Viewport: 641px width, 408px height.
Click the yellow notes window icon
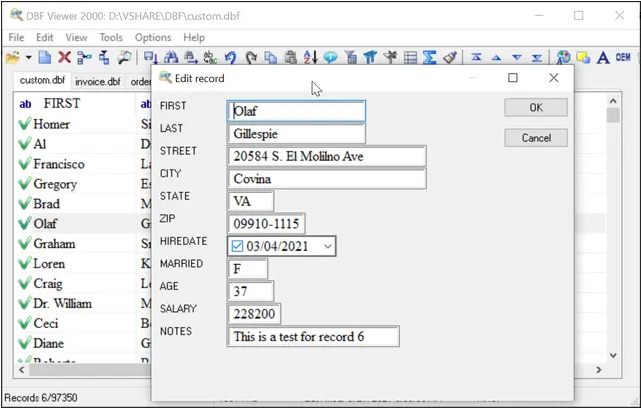tap(583, 57)
